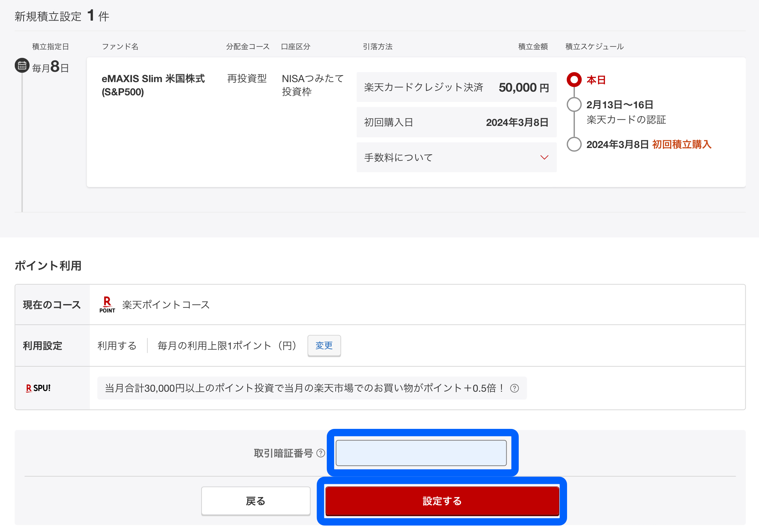Click the 積立指定日 column header

click(50, 46)
